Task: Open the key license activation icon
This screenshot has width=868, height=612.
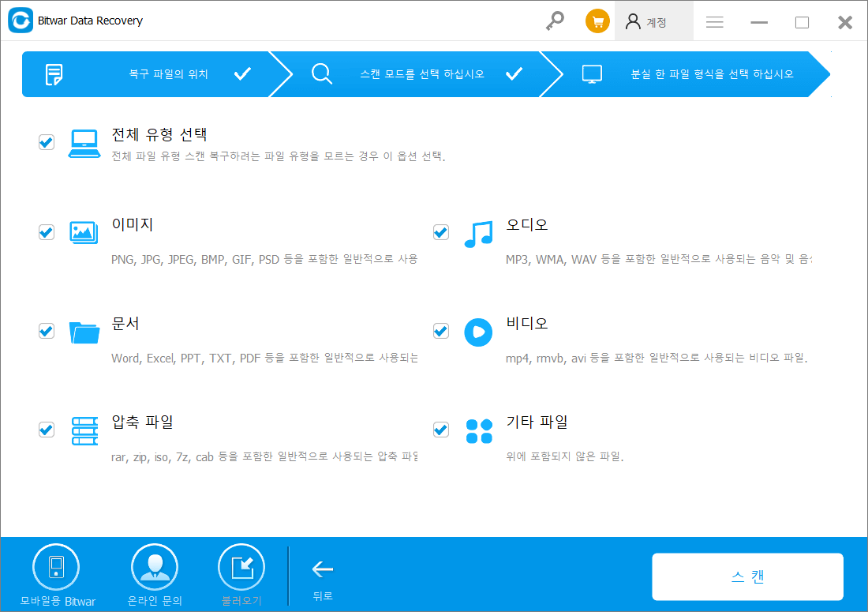Action: click(x=554, y=21)
